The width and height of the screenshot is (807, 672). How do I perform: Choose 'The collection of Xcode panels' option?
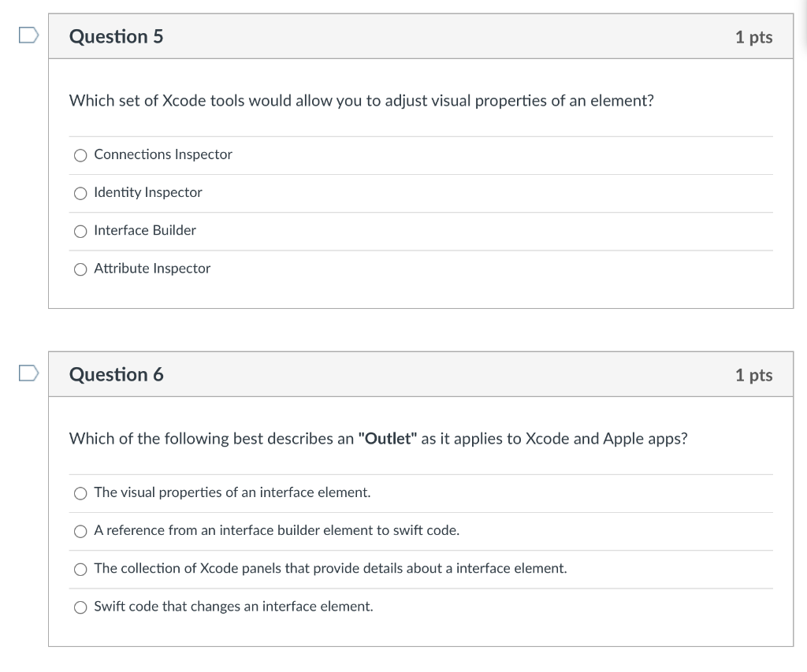80,569
